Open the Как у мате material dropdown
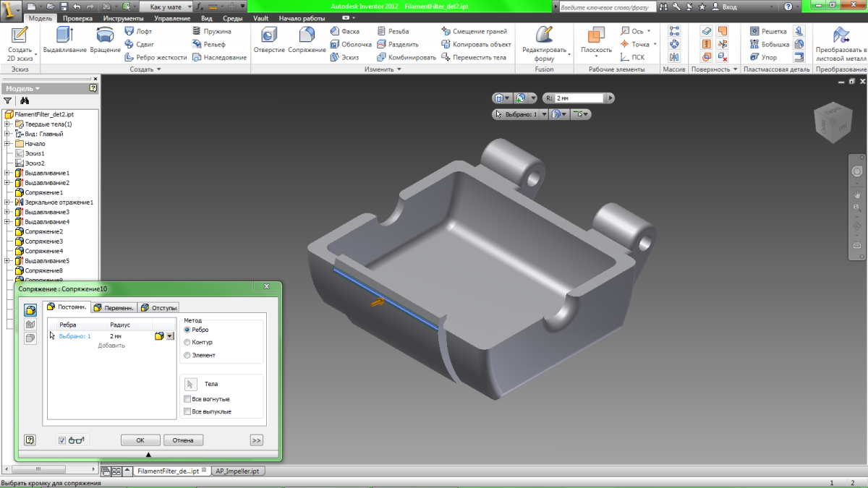868x488 pixels. click(166, 6)
